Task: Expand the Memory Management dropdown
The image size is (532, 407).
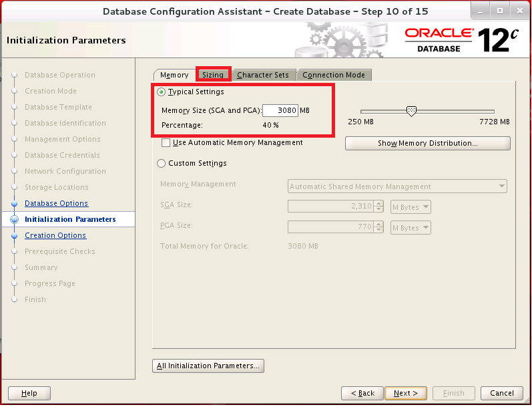Action: click(x=397, y=186)
